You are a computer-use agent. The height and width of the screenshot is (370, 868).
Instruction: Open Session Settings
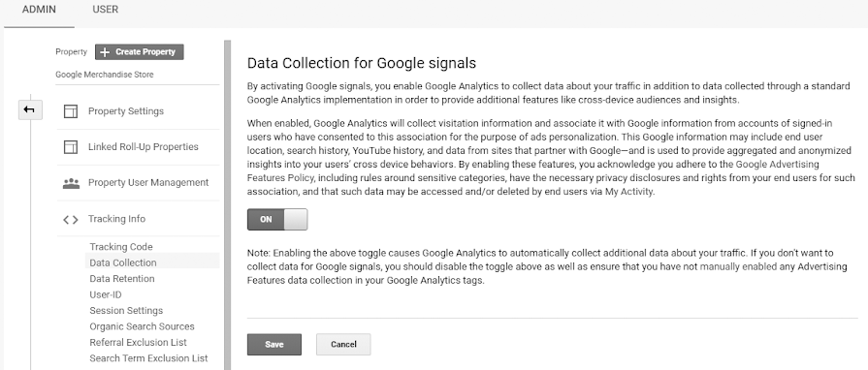[126, 310]
